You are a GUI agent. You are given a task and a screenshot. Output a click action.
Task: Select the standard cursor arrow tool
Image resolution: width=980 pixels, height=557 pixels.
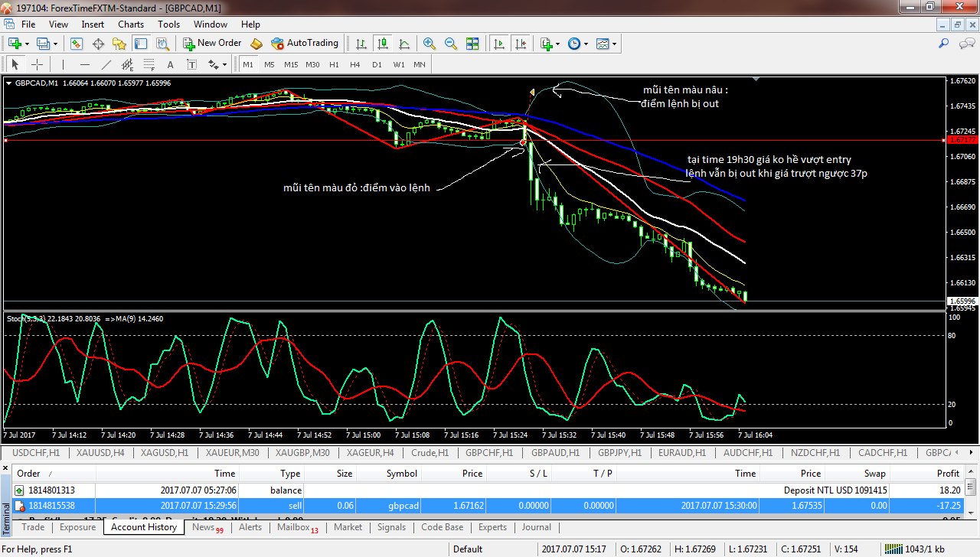[x=15, y=64]
